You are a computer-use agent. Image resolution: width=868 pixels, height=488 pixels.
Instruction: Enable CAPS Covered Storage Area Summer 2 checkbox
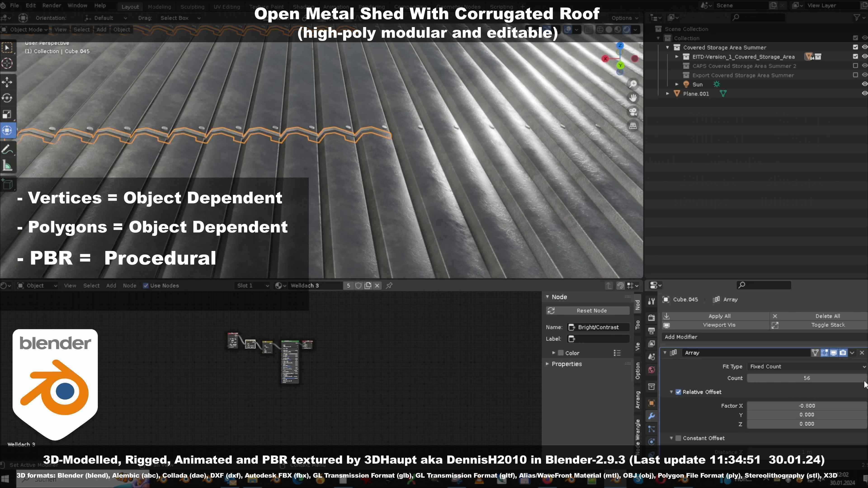pyautogui.click(x=855, y=66)
